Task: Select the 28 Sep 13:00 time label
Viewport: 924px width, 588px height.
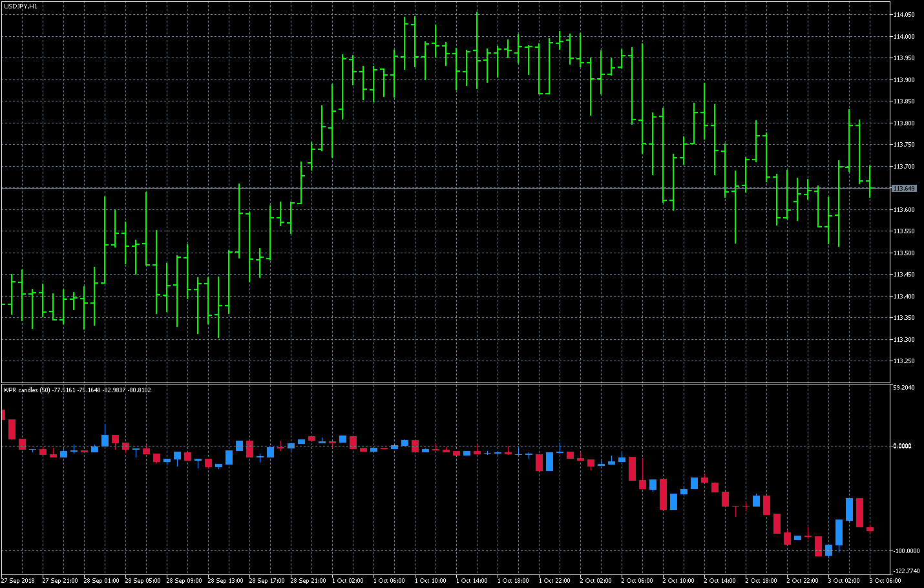Action: point(226,580)
